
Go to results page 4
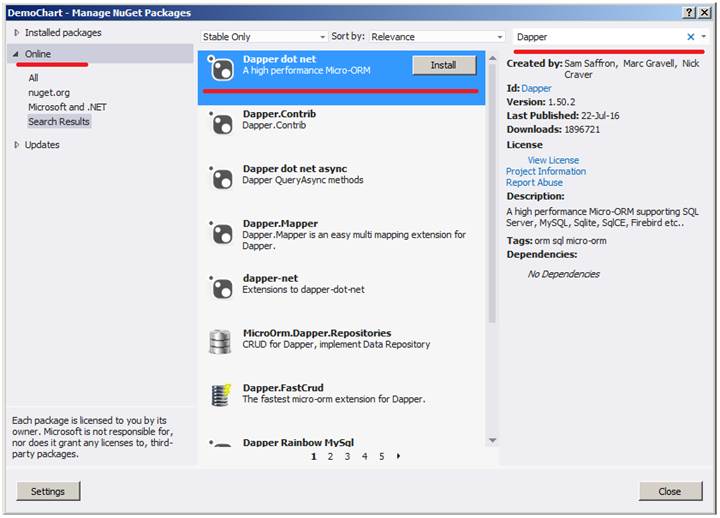(365, 456)
